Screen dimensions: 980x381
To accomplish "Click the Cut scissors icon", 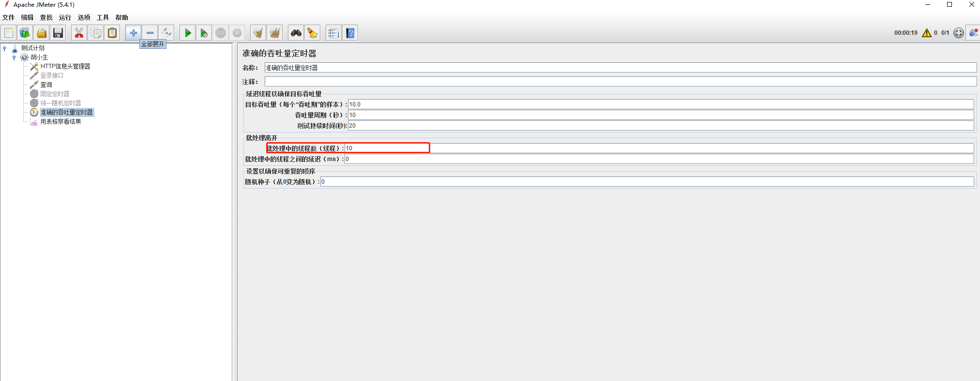I will [x=79, y=33].
